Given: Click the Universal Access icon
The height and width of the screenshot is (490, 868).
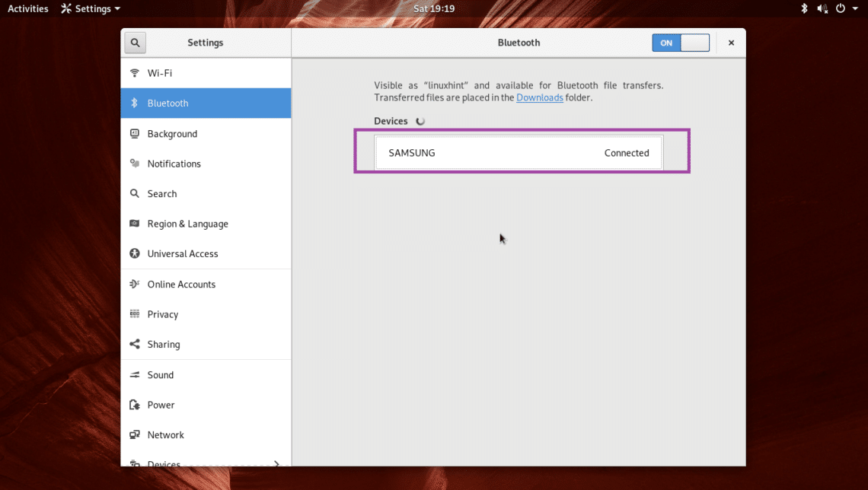Looking at the screenshot, I should click(x=135, y=254).
